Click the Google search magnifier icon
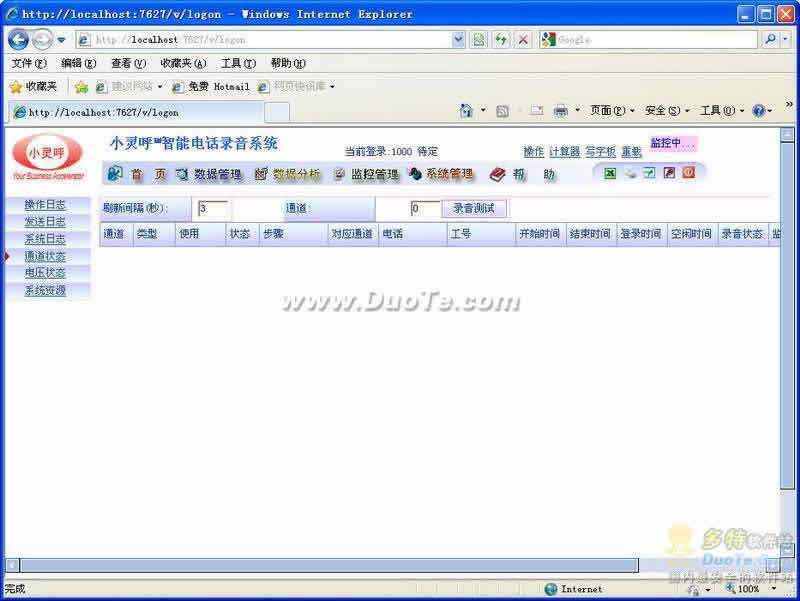The width and height of the screenshot is (800, 601). coord(771,40)
